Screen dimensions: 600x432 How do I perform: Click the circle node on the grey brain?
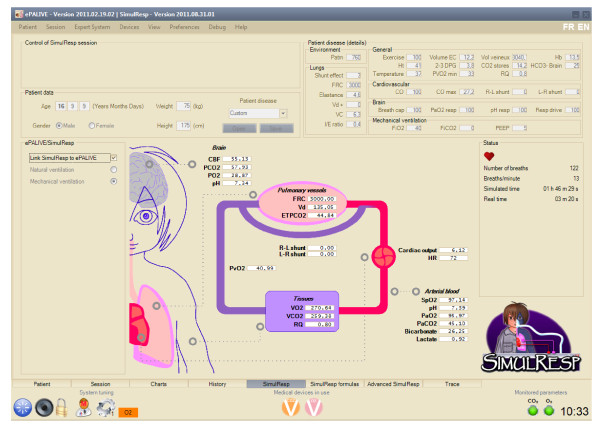pyautogui.click(x=149, y=164)
